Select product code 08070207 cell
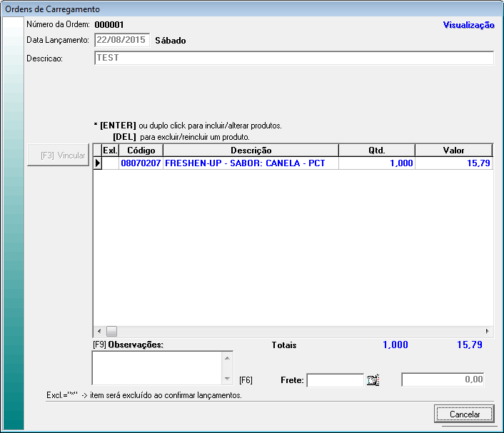Image resolution: width=504 pixels, height=433 pixels. click(x=141, y=163)
